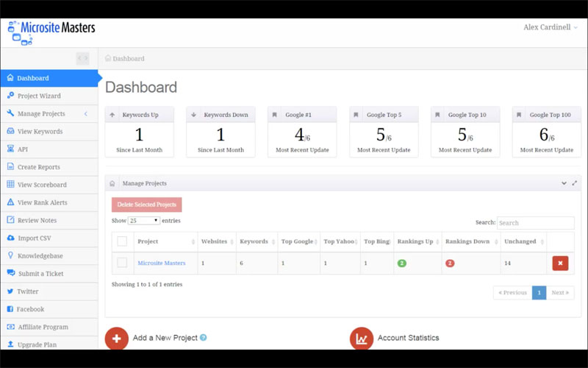588x368 pixels.
Task: Click the Import CSV cloud icon
Action: [x=10, y=238]
